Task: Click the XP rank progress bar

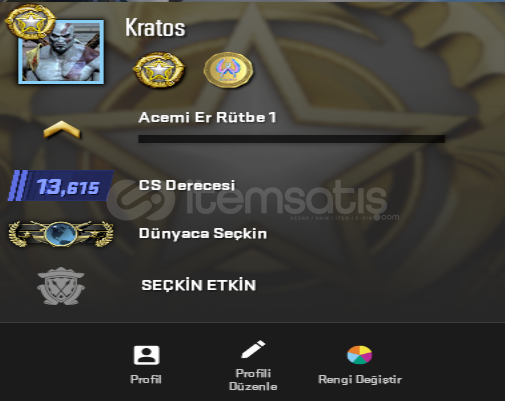Action: (x=292, y=139)
